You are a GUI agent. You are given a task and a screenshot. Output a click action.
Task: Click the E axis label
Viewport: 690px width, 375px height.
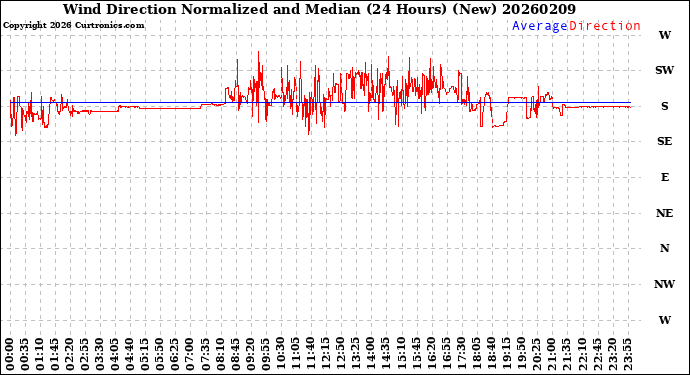(x=664, y=177)
